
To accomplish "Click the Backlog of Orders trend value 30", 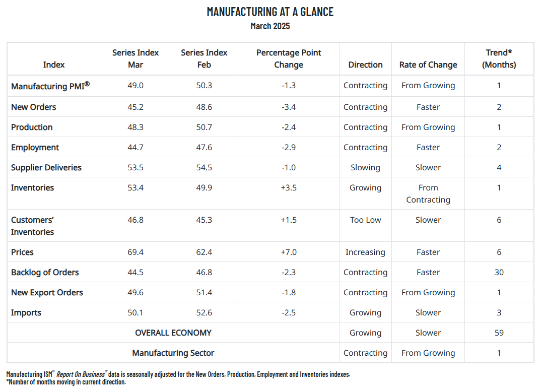I will tap(499, 273).
